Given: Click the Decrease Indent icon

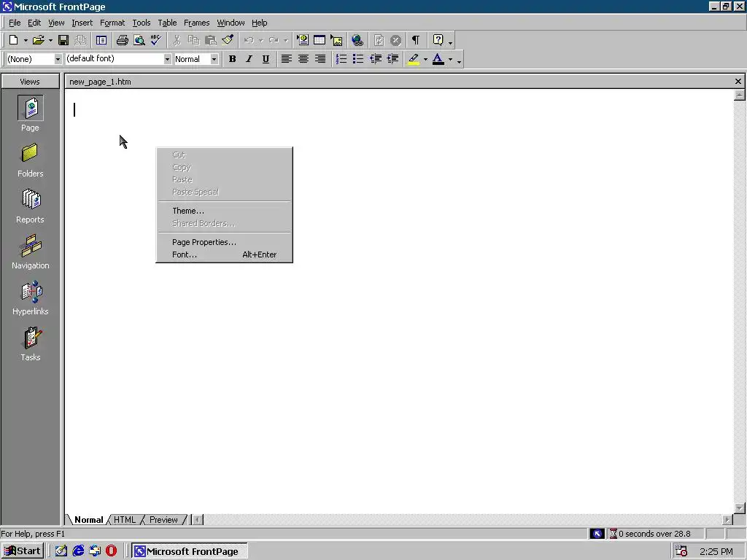Looking at the screenshot, I should point(376,59).
